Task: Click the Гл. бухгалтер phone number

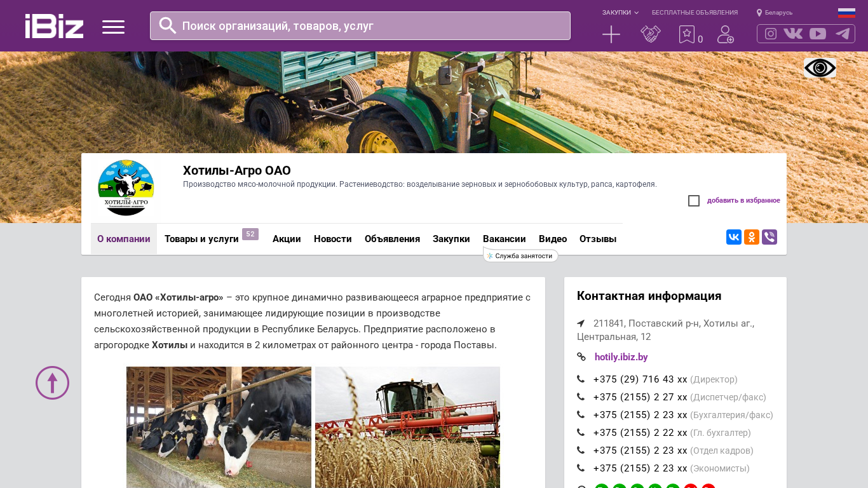Action: [x=641, y=433]
